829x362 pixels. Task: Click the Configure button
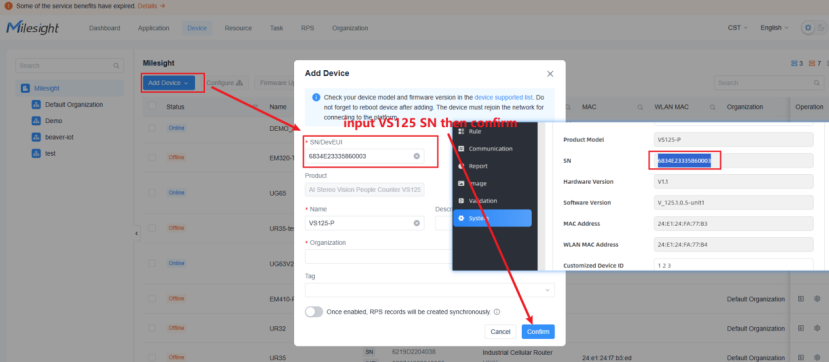point(224,83)
